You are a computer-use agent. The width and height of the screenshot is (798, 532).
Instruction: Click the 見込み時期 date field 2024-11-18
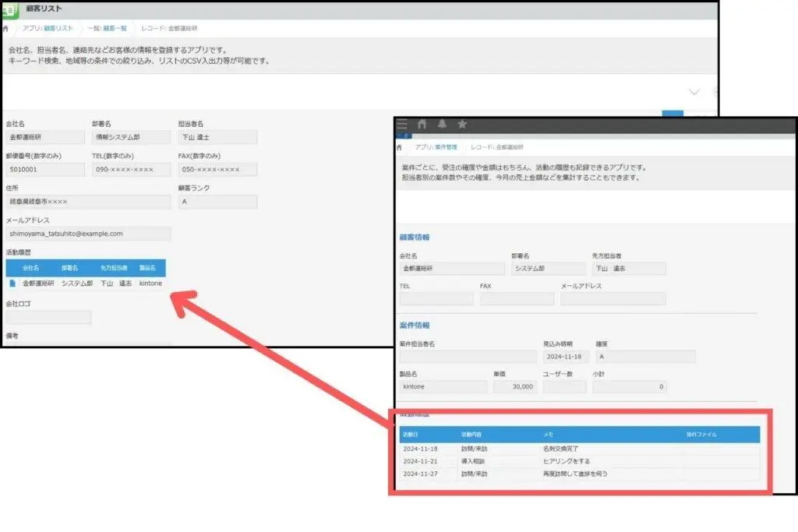tap(566, 357)
